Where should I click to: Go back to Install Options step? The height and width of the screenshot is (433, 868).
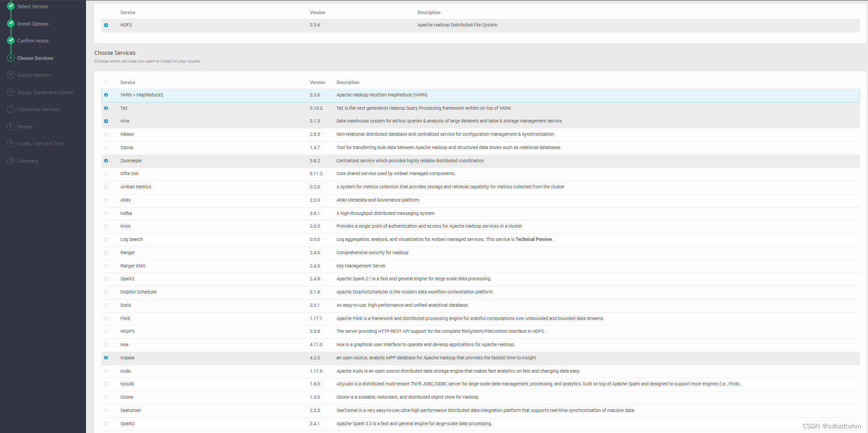click(32, 24)
